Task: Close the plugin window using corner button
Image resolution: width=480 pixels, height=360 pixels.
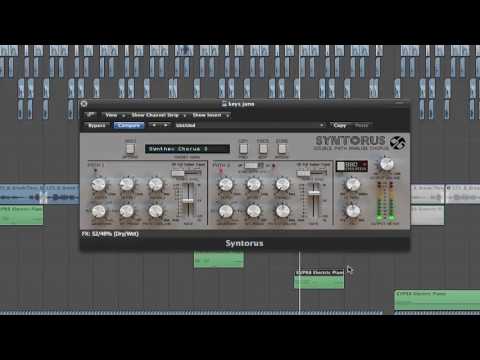Action: pos(84,104)
